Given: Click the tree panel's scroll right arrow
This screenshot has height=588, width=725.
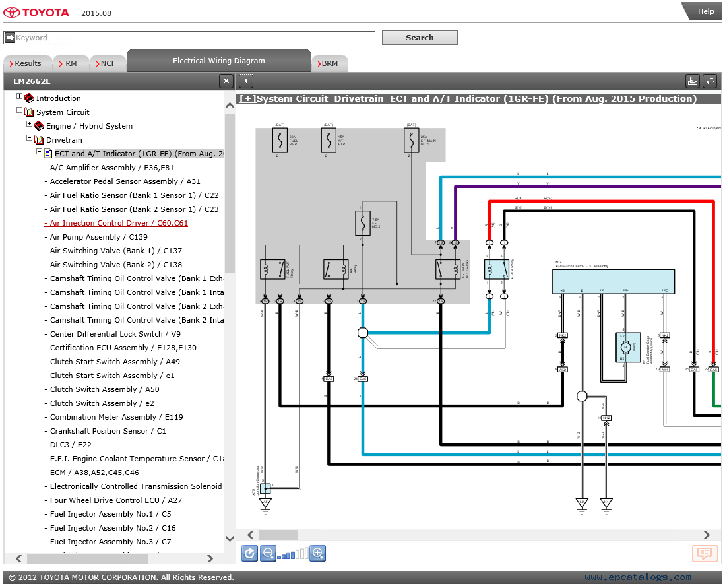Looking at the screenshot, I should coord(210,558).
